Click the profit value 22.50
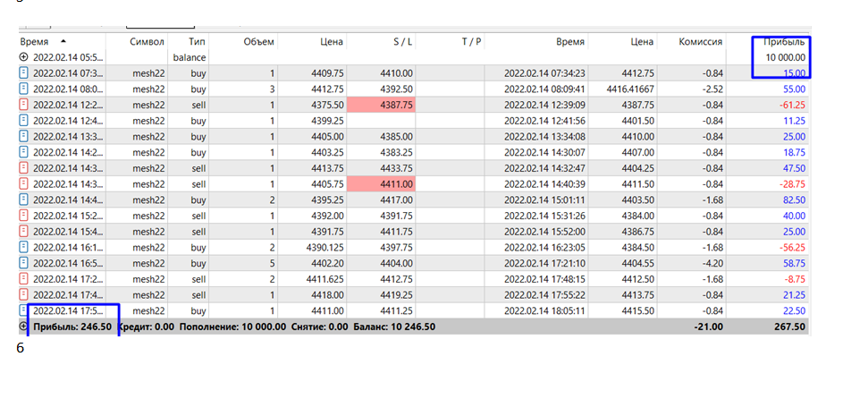Image resolution: width=868 pixels, height=399 pixels. 795,310
